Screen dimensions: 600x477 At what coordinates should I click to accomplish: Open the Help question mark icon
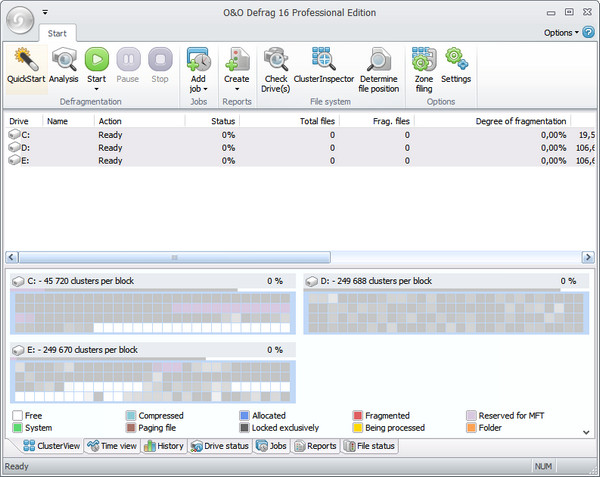click(x=588, y=32)
